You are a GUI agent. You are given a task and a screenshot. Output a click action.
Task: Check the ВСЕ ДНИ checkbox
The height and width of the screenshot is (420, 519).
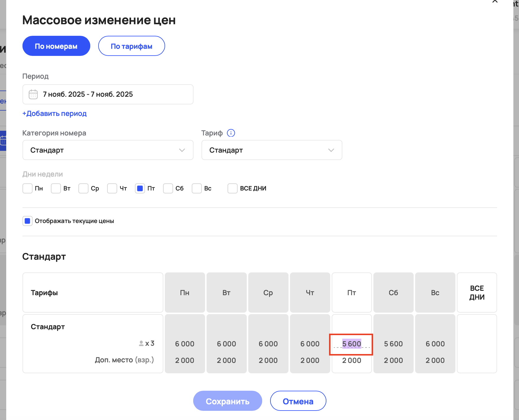tap(232, 188)
